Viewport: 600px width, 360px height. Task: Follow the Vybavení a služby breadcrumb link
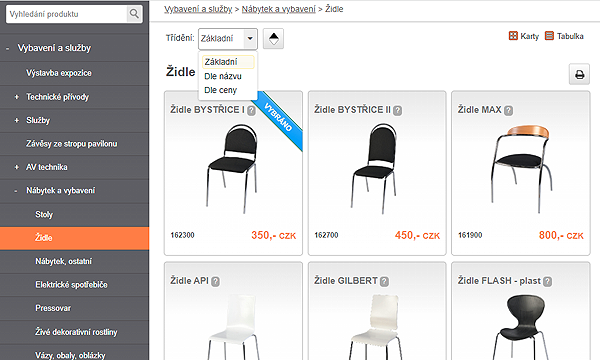198,9
